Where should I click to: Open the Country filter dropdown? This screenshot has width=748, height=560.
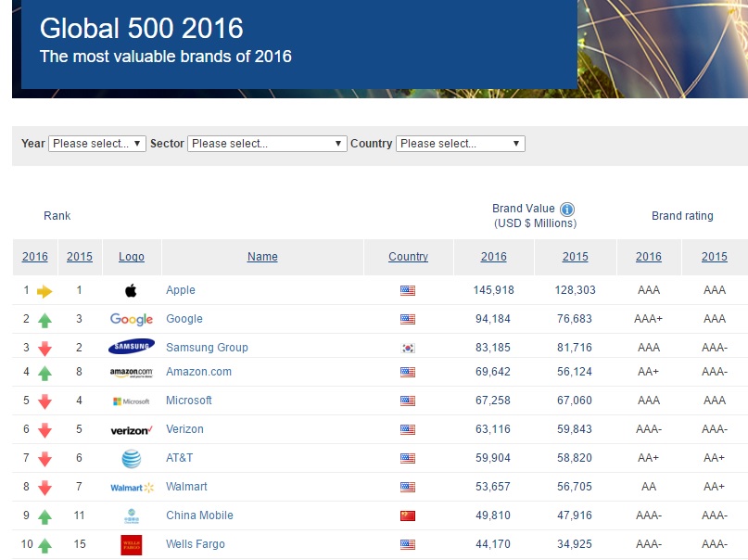[x=461, y=144]
